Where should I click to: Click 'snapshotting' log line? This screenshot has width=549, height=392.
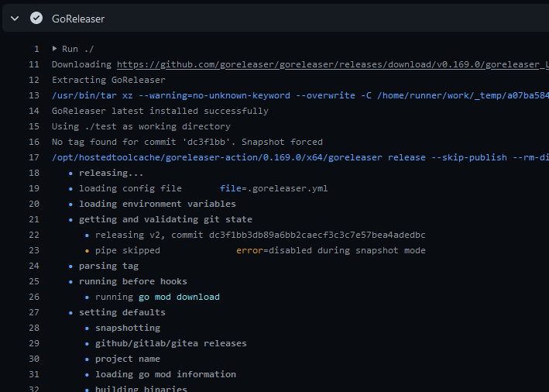tap(128, 328)
